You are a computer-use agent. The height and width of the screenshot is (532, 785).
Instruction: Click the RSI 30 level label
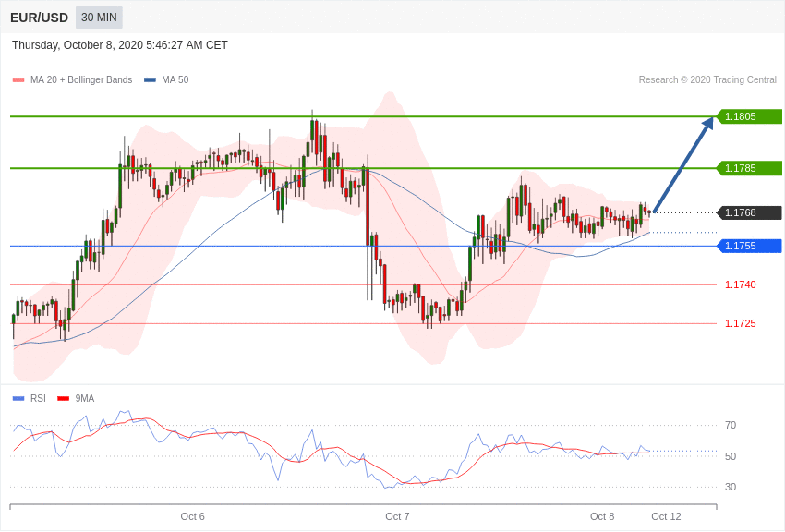(731, 487)
